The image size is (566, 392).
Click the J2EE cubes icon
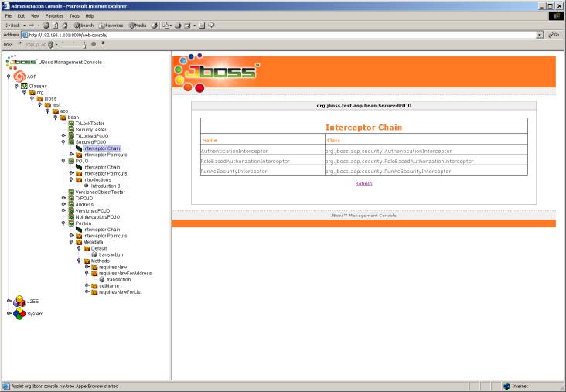[x=19, y=301]
